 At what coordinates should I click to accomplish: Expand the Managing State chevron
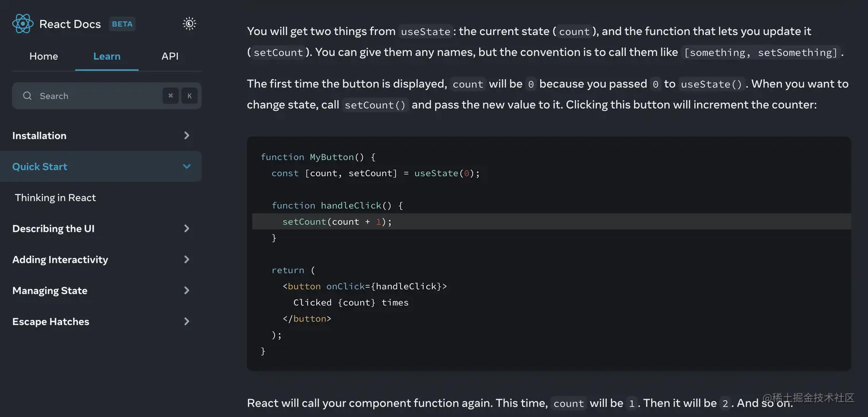[x=187, y=290]
